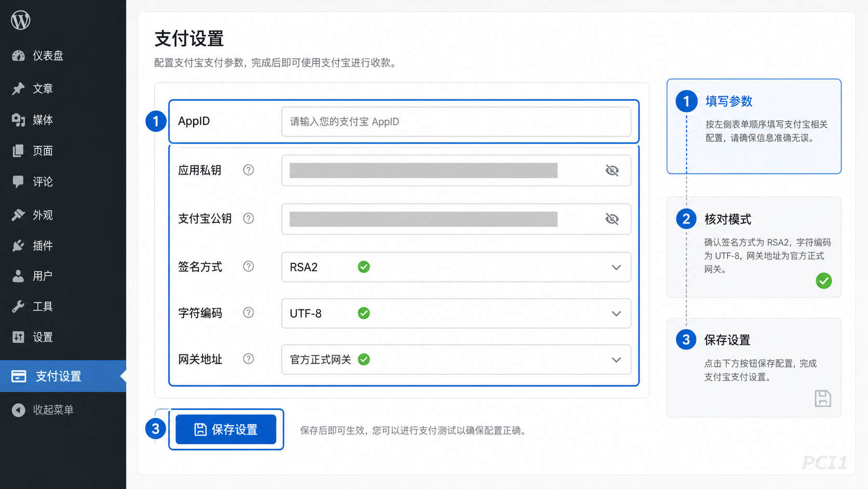The height and width of the screenshot is (489, 868).
Task: Click the AppID field label
Action: [194, 121]
